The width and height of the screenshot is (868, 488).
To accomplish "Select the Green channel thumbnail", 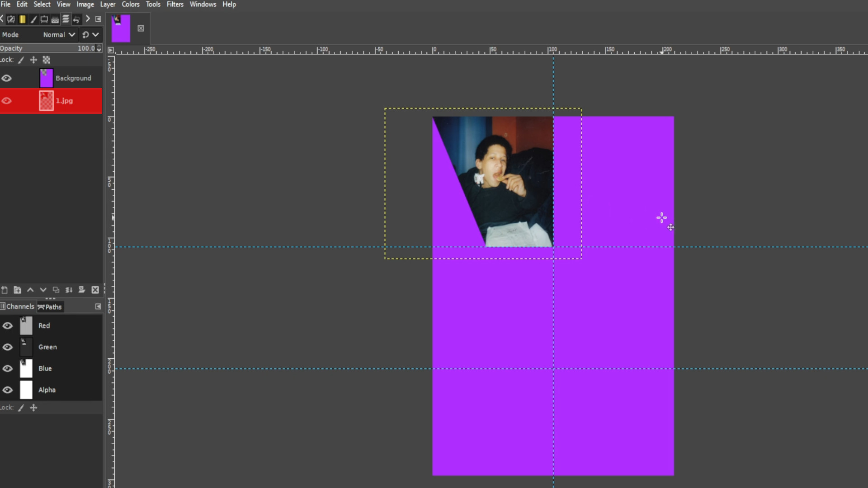I will (26, 347).
